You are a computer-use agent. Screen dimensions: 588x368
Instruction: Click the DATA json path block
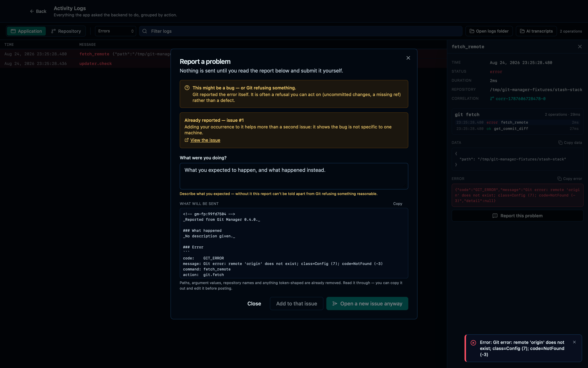click(517, 159)
